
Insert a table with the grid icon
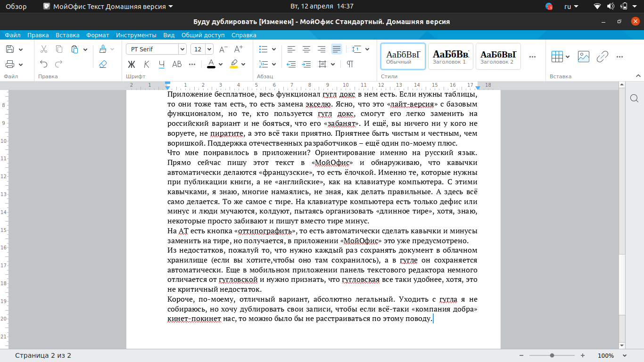[x=557, y=57]
